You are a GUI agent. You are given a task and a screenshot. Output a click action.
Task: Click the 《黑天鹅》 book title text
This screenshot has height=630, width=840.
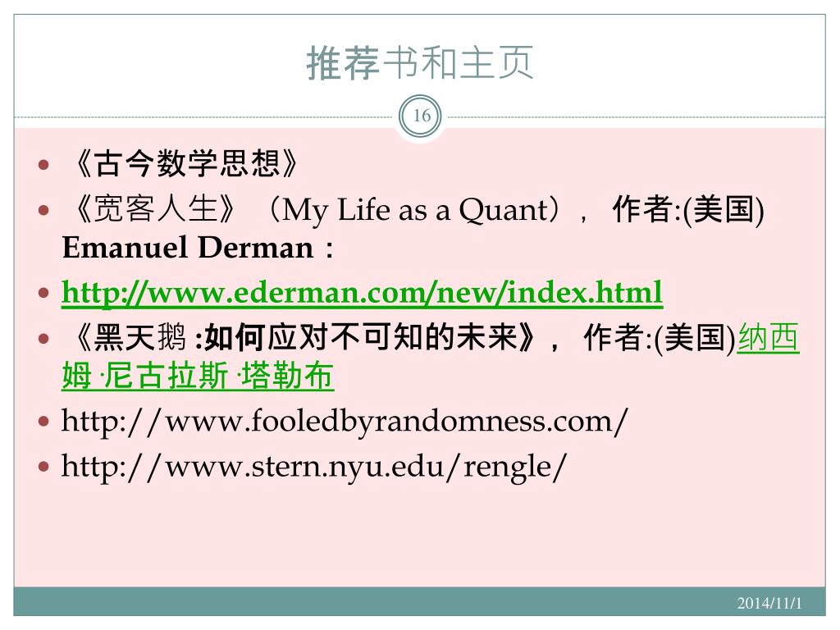(129, 338)
